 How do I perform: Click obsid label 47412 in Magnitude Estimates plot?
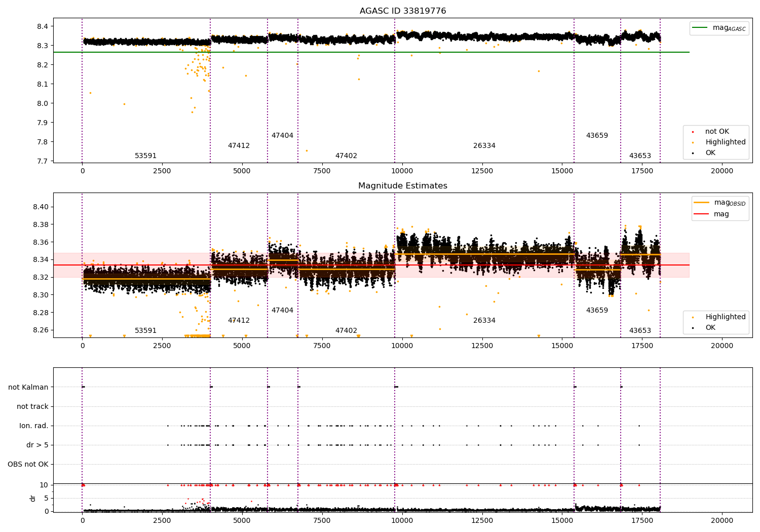click(x=239, y=321)
